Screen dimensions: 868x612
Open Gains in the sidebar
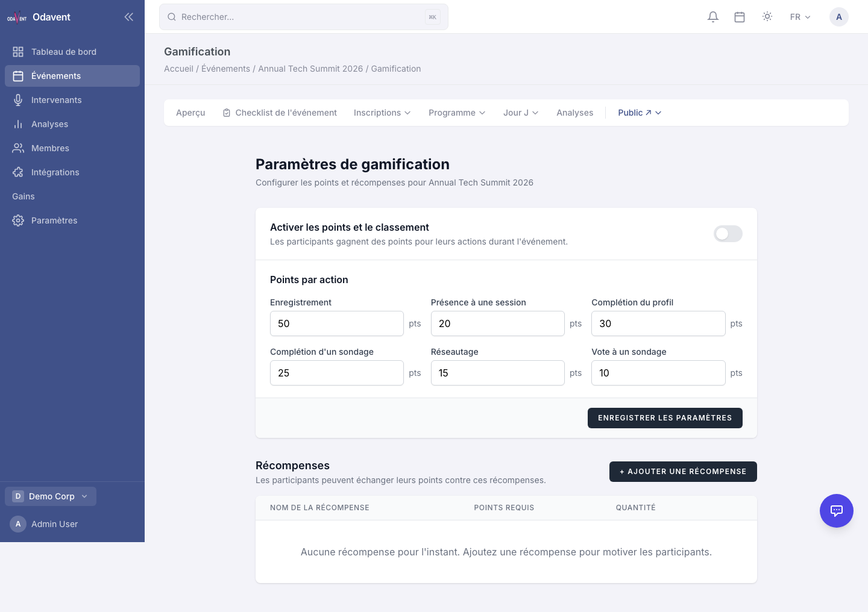click(72, 196)
